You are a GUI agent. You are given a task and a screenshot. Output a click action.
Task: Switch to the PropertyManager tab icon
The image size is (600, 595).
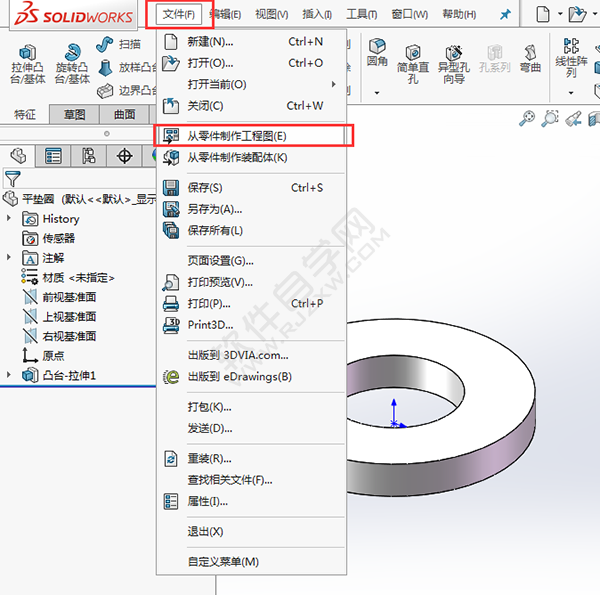click(x=53, y=156)
